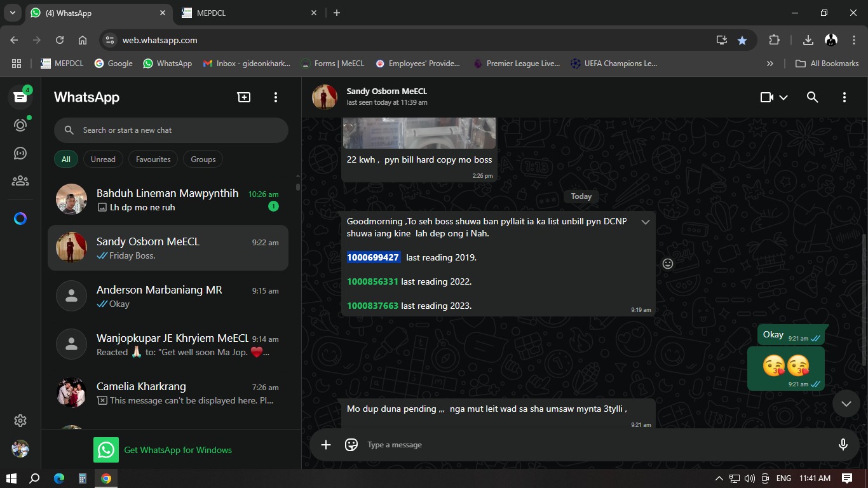
Task: Select the All chat filter
Action: tap(66, 159)
